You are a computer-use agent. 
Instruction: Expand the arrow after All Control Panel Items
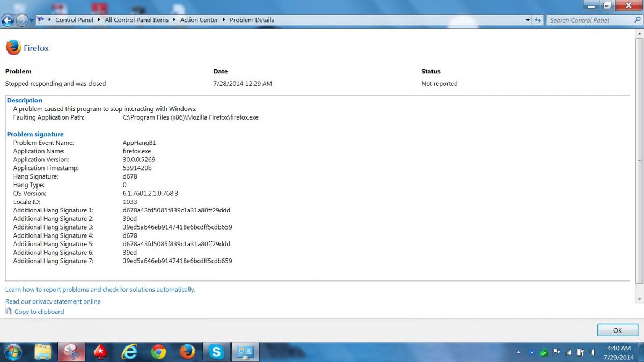tap(173, 20)
